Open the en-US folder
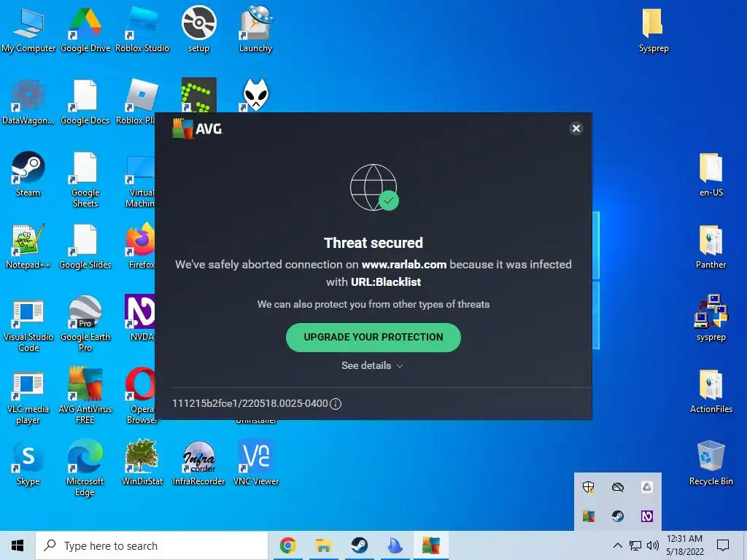 711,174
